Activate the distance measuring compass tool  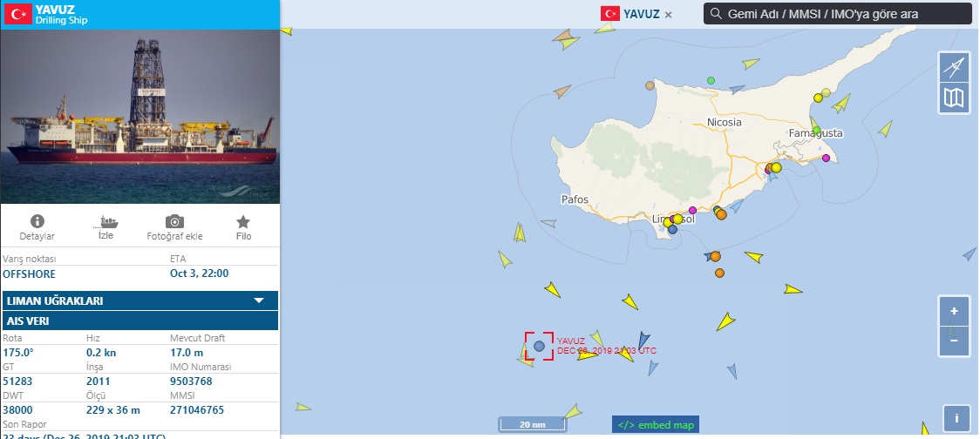tap(954, 67)
